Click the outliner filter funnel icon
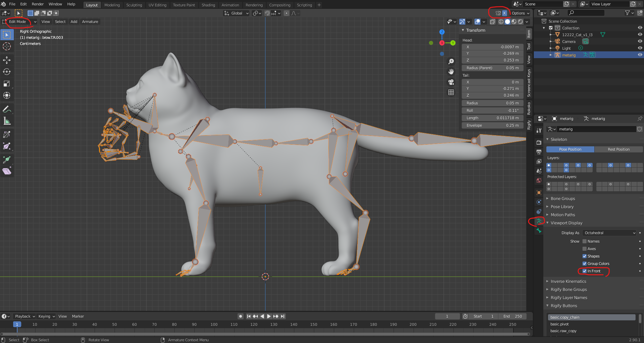Viewport: 644px width, 343px height. (627, 13)
